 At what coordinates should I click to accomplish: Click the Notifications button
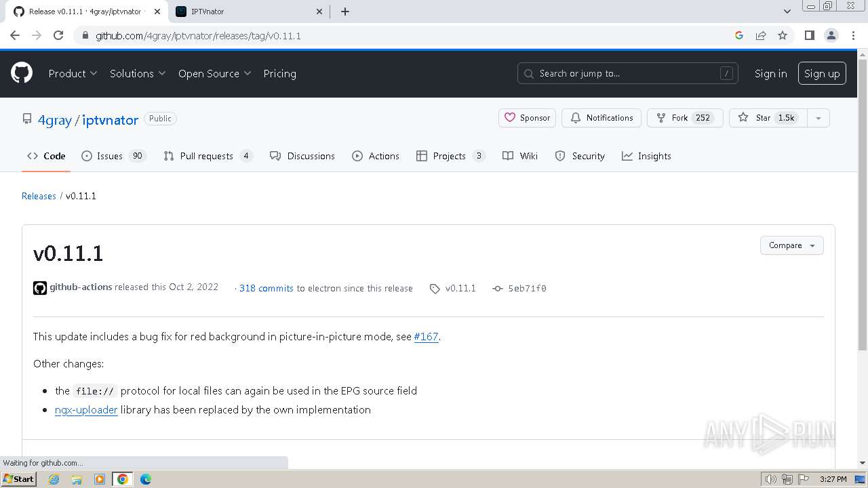[x=602, y=118]
